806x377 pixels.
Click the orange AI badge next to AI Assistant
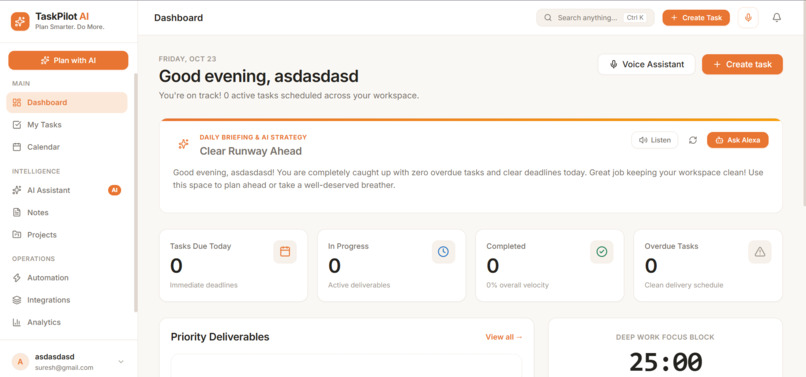click(115, 190)
